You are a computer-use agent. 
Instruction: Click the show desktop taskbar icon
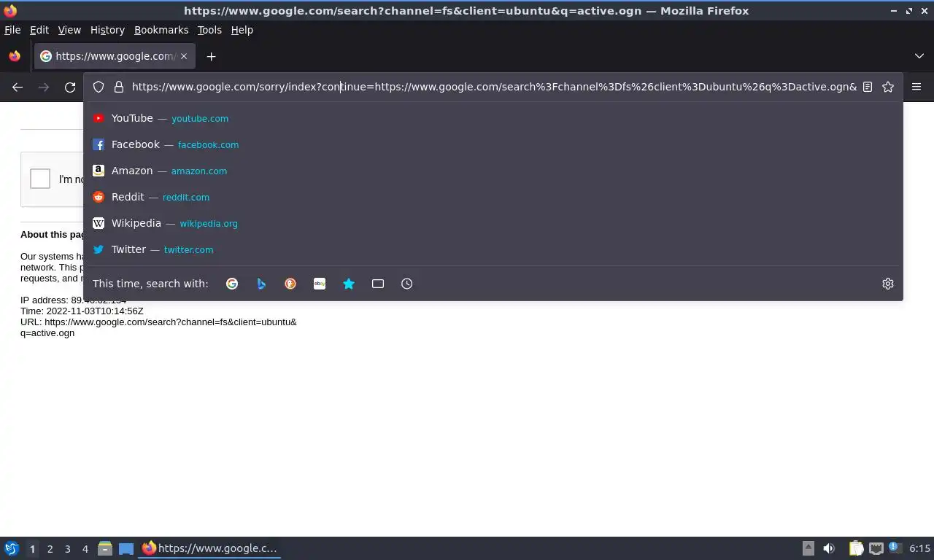click(126, 548)
